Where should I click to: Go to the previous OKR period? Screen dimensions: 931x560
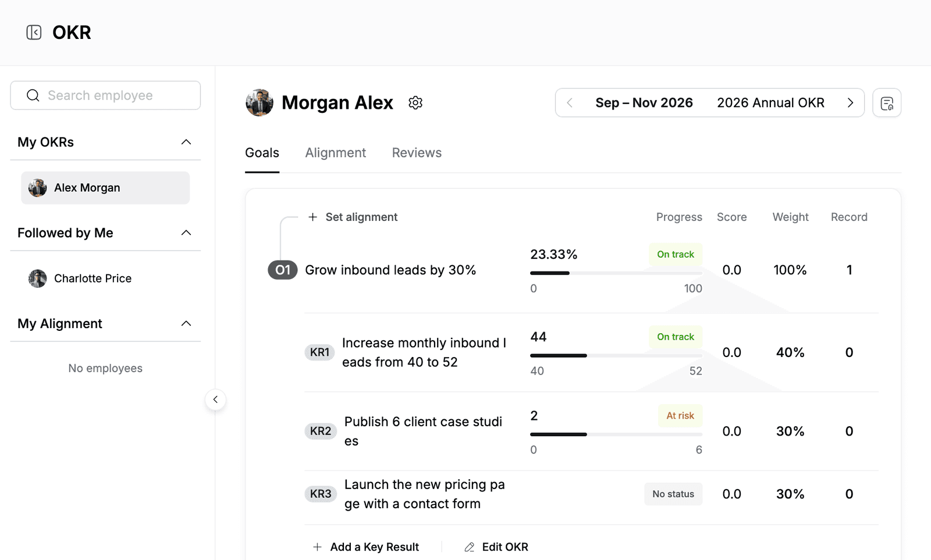[570, 103]
